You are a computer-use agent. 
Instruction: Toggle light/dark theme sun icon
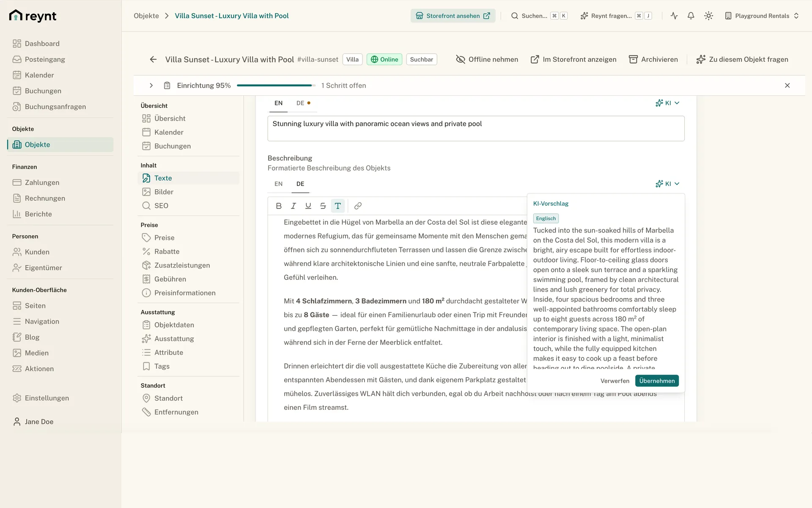tap(708, 16)
